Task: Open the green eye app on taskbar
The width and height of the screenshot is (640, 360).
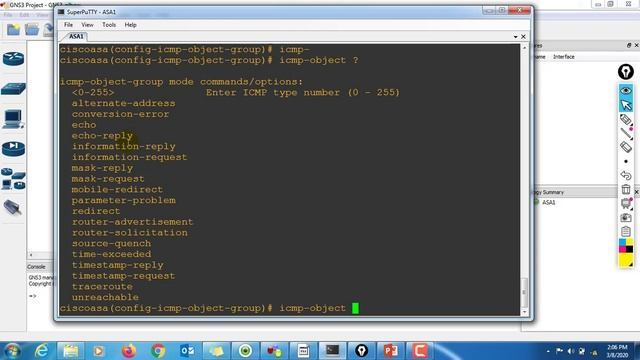Action: (x=245, y=351)
